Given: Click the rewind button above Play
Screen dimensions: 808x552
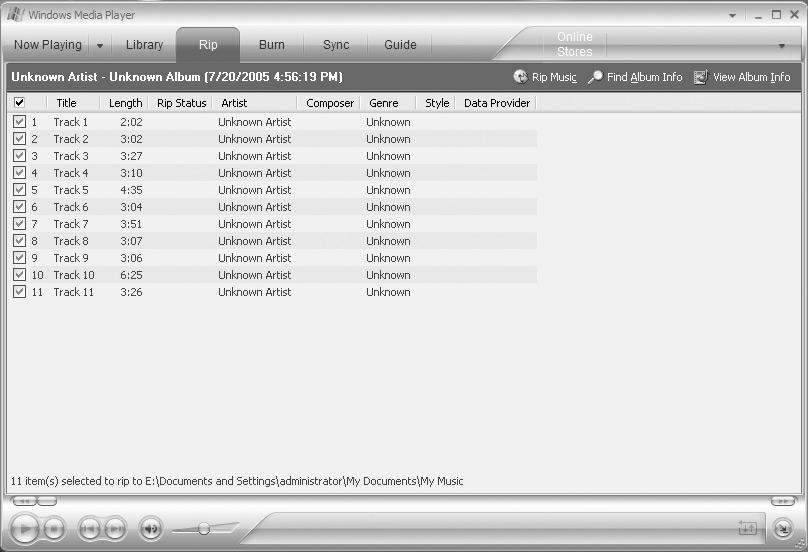Looking at the screenshot, I should 24,501.
